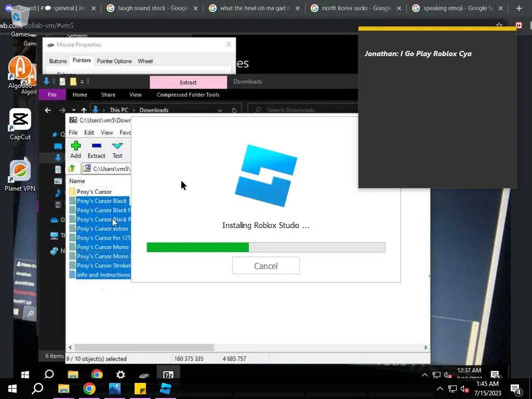Image resolution: width=532 pixels, height=399 pixels.
Task: Click the network tray icon
Action: tap(453, 389)
